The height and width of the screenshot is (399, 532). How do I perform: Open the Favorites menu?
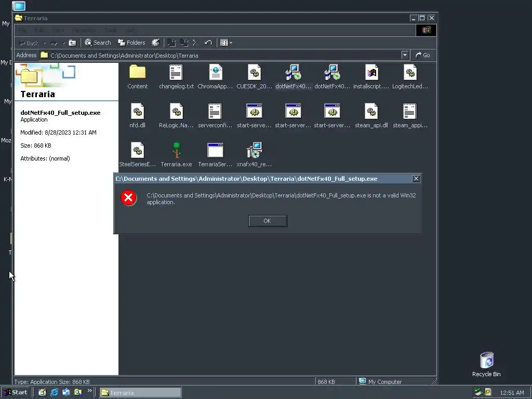point(84,30)
